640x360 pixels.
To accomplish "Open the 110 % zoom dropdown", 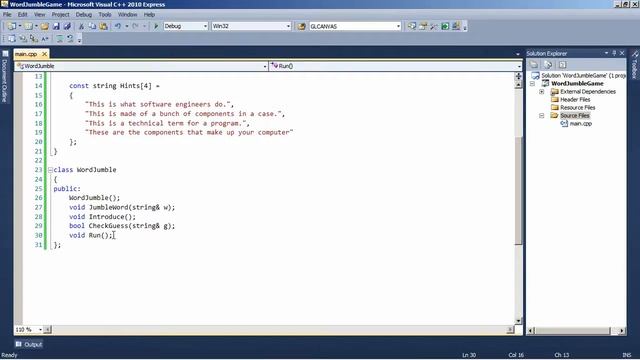I will point(40,329).
